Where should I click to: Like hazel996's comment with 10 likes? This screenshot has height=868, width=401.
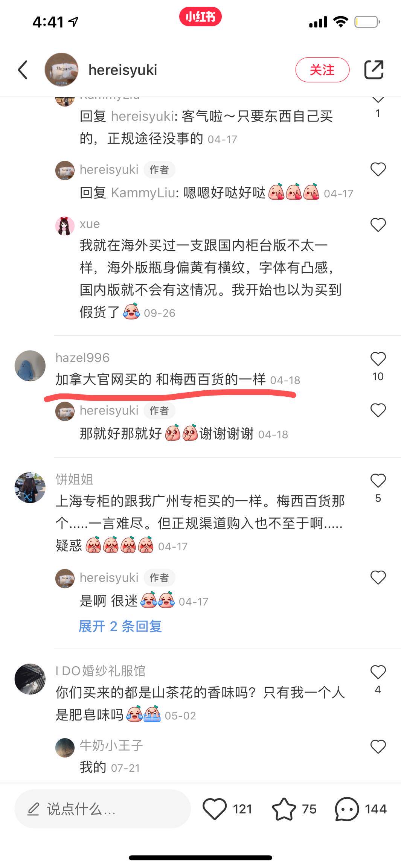378,359
